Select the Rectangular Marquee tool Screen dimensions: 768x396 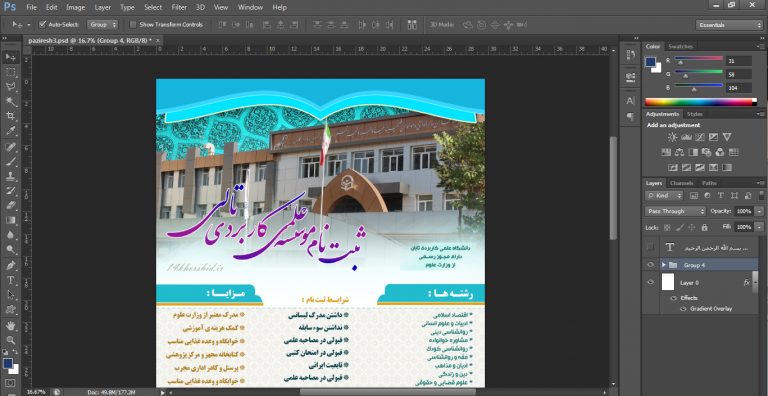pos(11,73)
